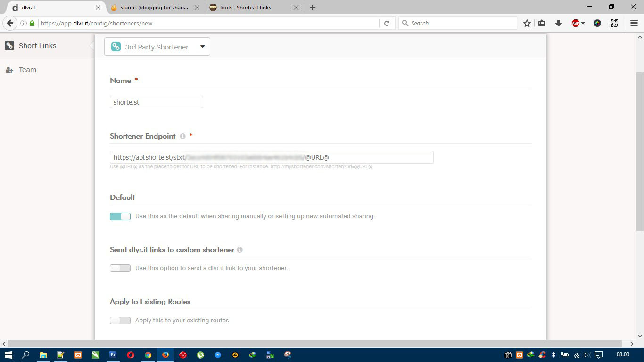The width and height of the screenshot is (644, 362).
Task: Open Short Links in sidebar
Action: pyautogui.click(x=37, y=46)
